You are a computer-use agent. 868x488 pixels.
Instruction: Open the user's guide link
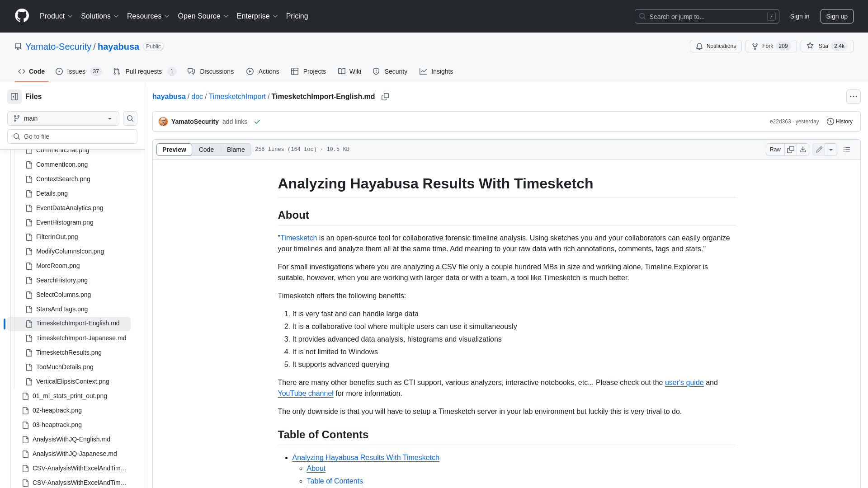tap(684, 383)
